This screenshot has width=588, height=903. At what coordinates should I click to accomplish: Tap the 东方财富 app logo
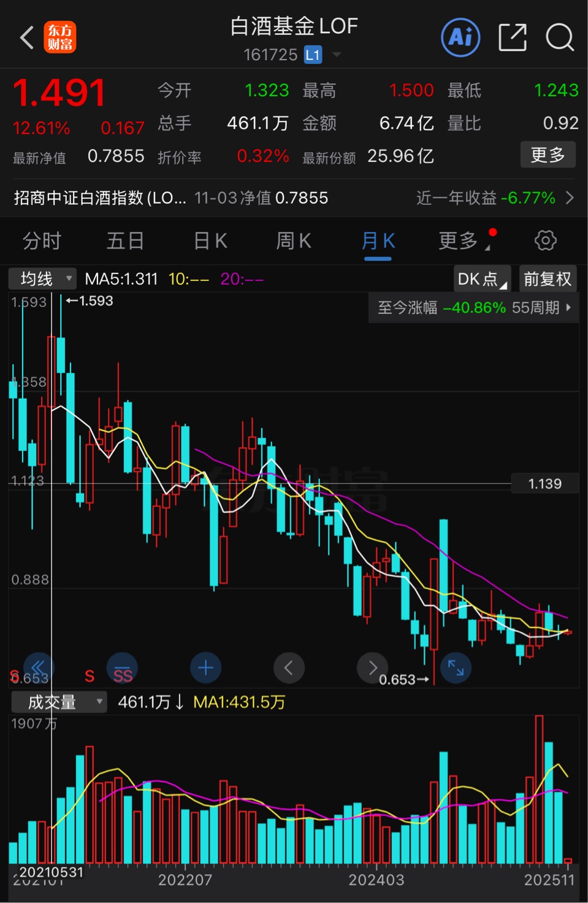60,37
